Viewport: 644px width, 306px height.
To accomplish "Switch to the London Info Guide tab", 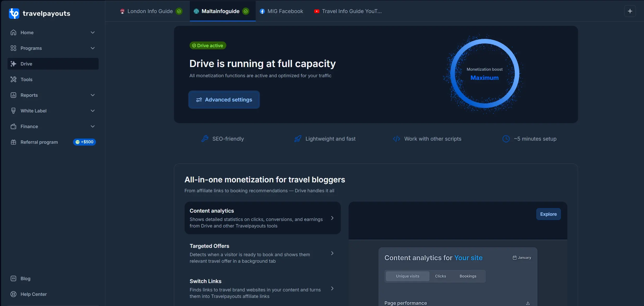I will (x=151, y=11).
